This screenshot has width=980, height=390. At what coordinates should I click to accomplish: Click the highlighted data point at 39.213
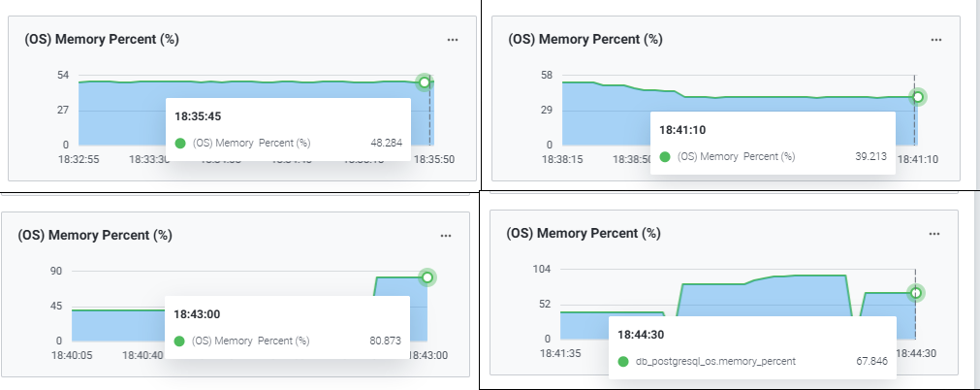click(918, 96)
